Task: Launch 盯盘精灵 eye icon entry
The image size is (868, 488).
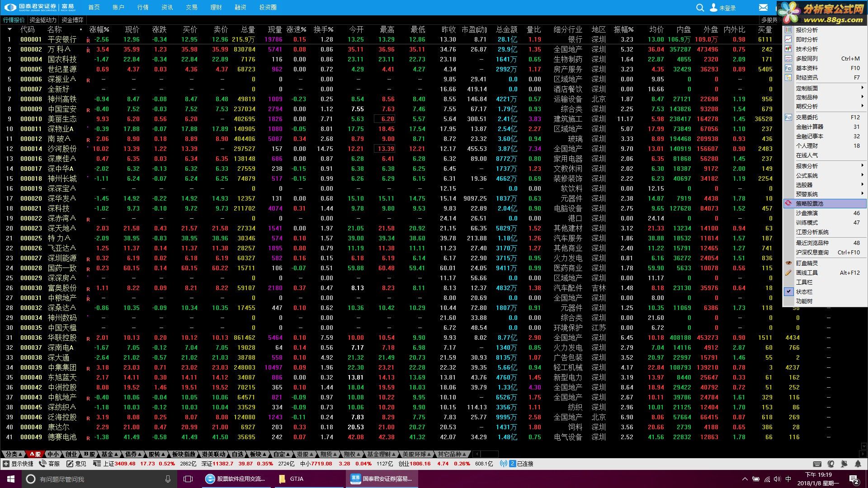Action: pos(788,263)
